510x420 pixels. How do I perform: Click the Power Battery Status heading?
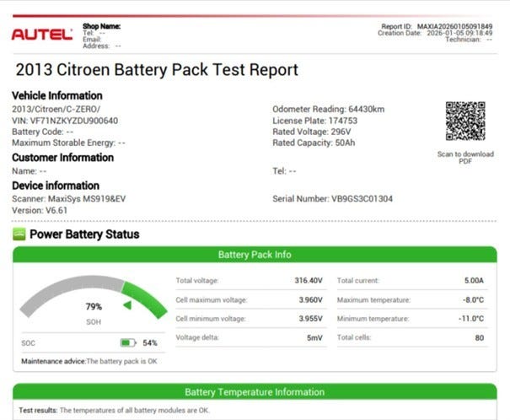[84, 234]
